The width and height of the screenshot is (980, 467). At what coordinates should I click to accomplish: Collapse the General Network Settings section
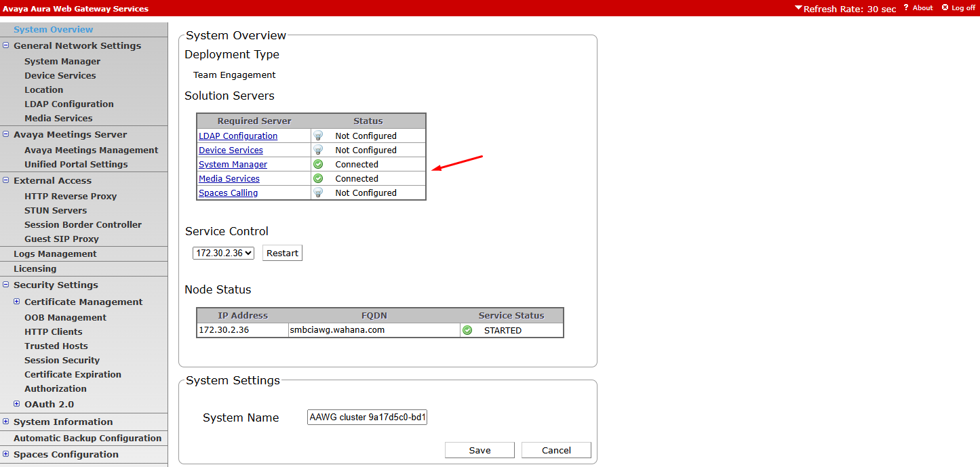pyautogui.click(x=6, y=45)
